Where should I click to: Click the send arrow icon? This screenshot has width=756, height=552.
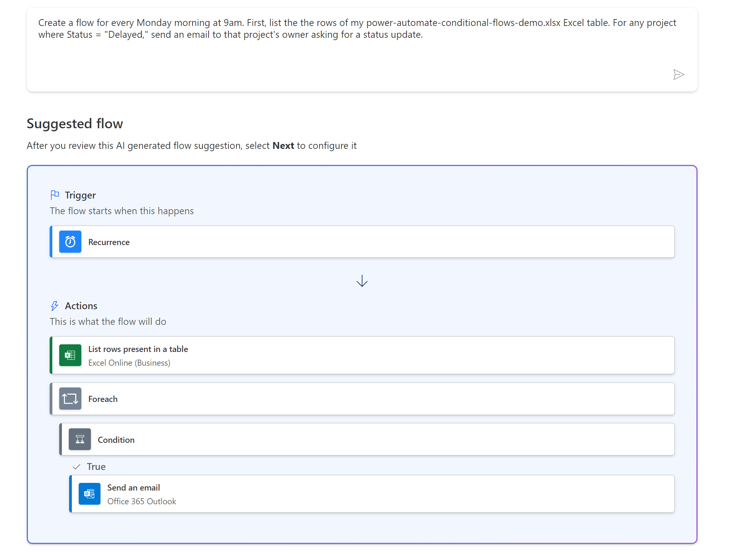(x=678, y=74)
